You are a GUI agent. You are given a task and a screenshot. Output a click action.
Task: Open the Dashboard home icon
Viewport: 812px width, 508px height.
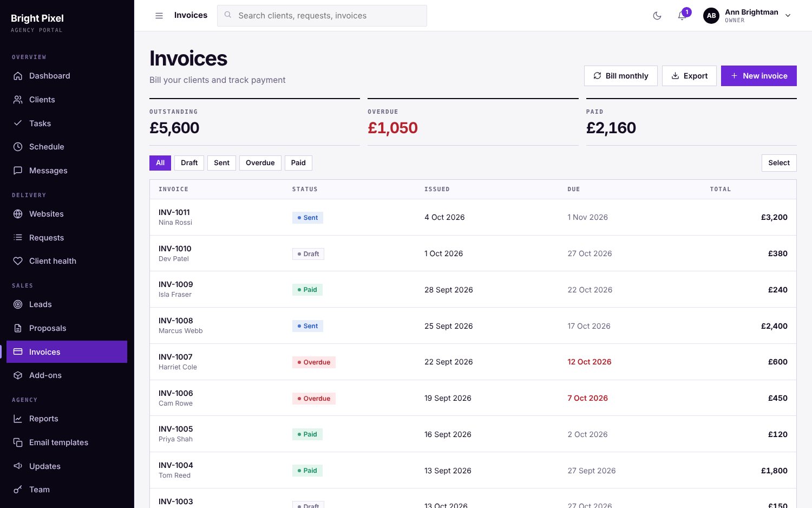click(x=18, y=76)
